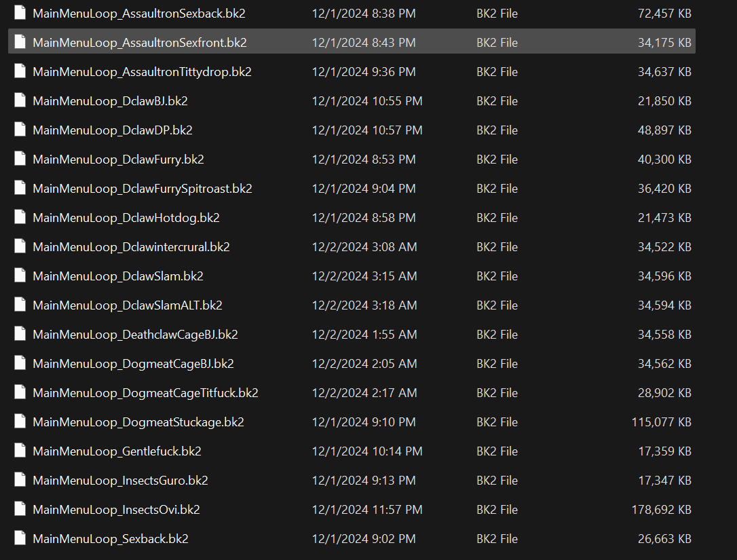This screenshot has width=737, height=560.
Task: Click the date 12/1/2024 9:04 PM
Action: coord(364,189)
